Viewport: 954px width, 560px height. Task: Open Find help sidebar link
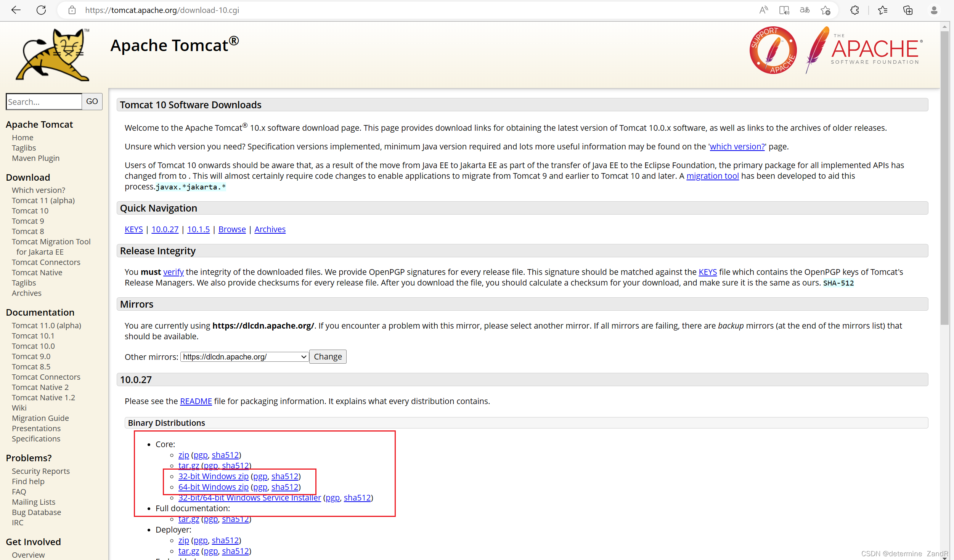28,481
